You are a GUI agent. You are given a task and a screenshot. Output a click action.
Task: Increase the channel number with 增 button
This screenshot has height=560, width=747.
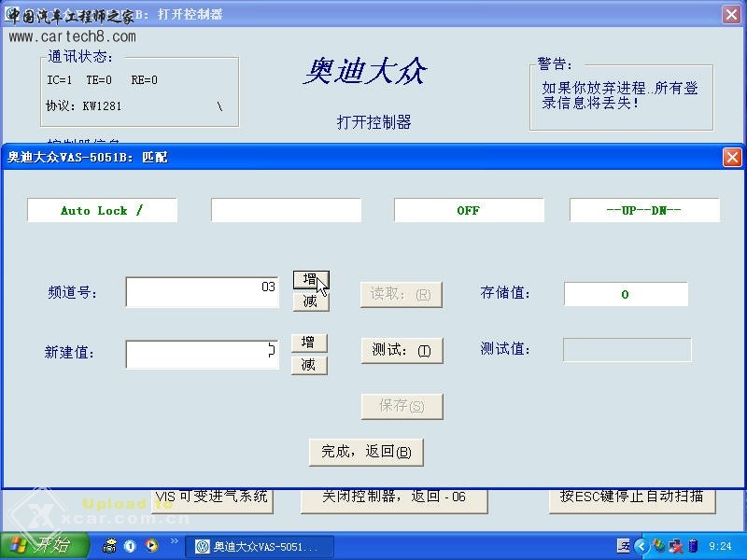[x=311, y=279]
